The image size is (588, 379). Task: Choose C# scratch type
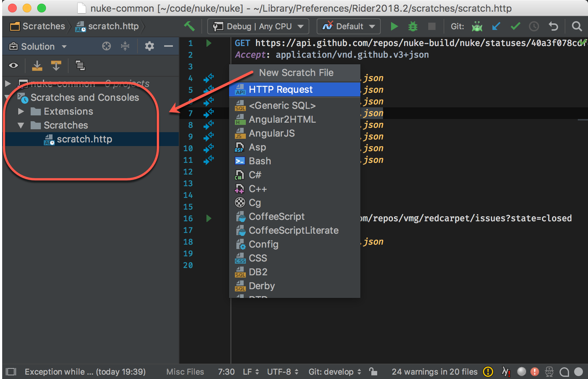coord(295,175)
